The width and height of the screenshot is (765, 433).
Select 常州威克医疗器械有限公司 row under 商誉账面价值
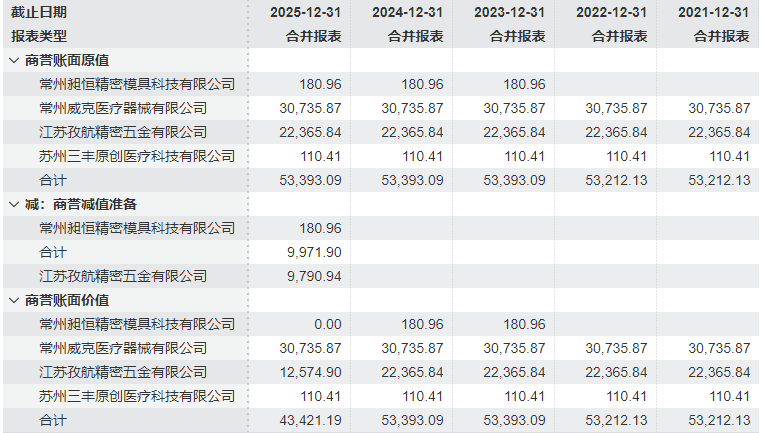pos(381,349)
